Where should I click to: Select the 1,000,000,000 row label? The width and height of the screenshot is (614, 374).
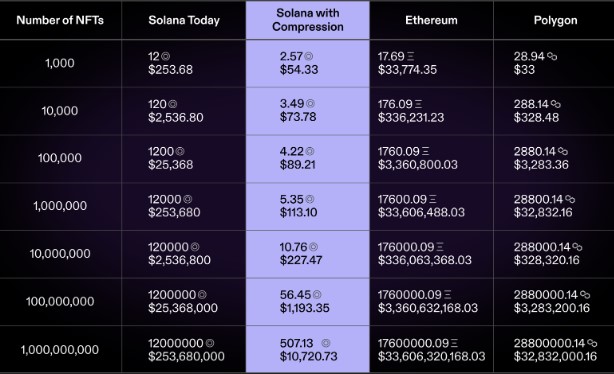(60, 350)
